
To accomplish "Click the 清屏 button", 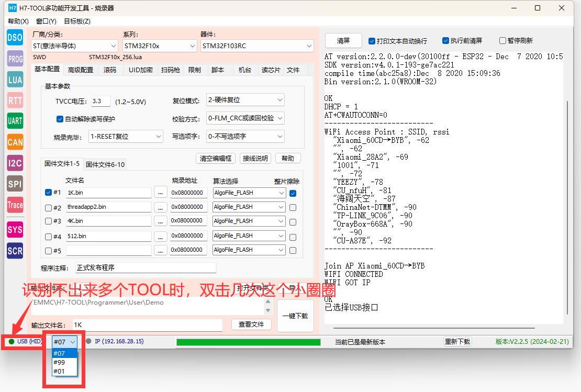I will [x=343, y=40].
